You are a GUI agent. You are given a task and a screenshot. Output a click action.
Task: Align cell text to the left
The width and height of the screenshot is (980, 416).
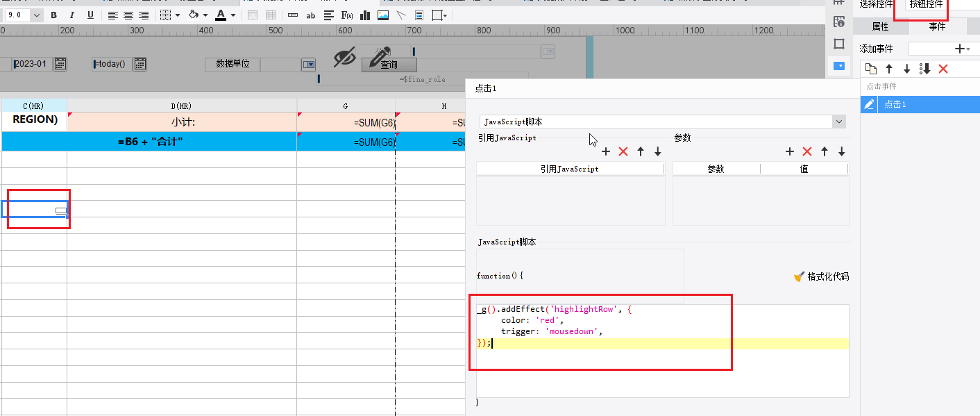click(113, 15)
